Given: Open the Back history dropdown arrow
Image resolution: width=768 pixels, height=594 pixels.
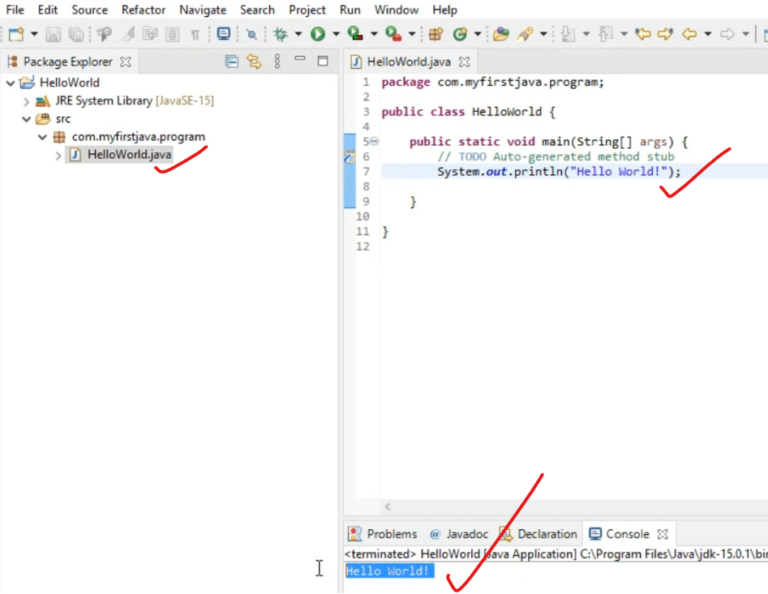Looking at the screenshot, I should [x=708, y=34].
